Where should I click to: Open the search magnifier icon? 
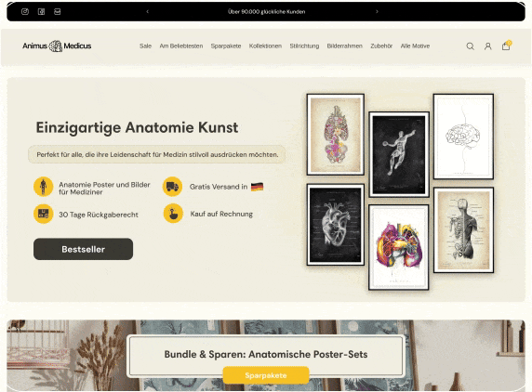point(470,46)
